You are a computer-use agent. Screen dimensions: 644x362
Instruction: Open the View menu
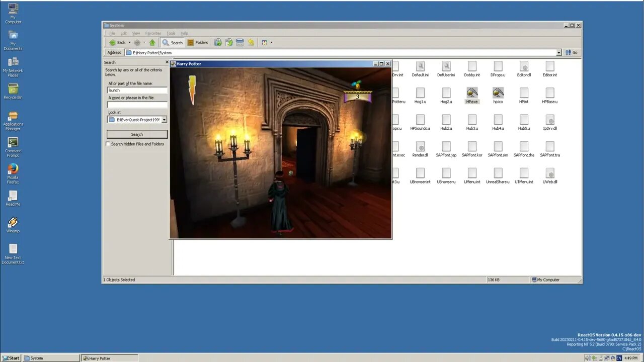tap(136, 33)
